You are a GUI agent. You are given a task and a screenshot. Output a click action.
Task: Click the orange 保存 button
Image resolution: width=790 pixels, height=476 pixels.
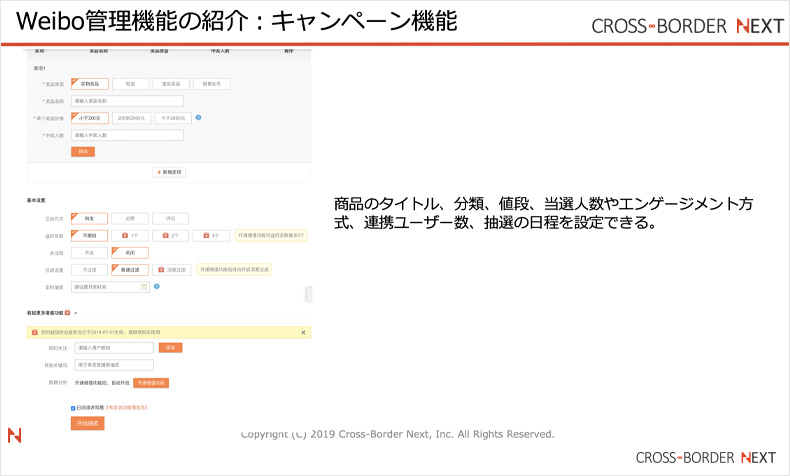[83, 152]
